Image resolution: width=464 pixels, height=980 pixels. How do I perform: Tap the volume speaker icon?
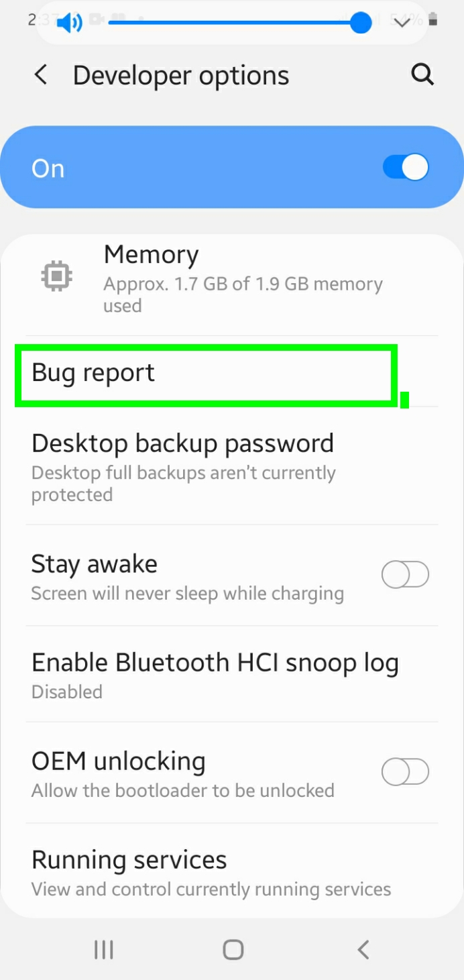(x=69, y=23)
